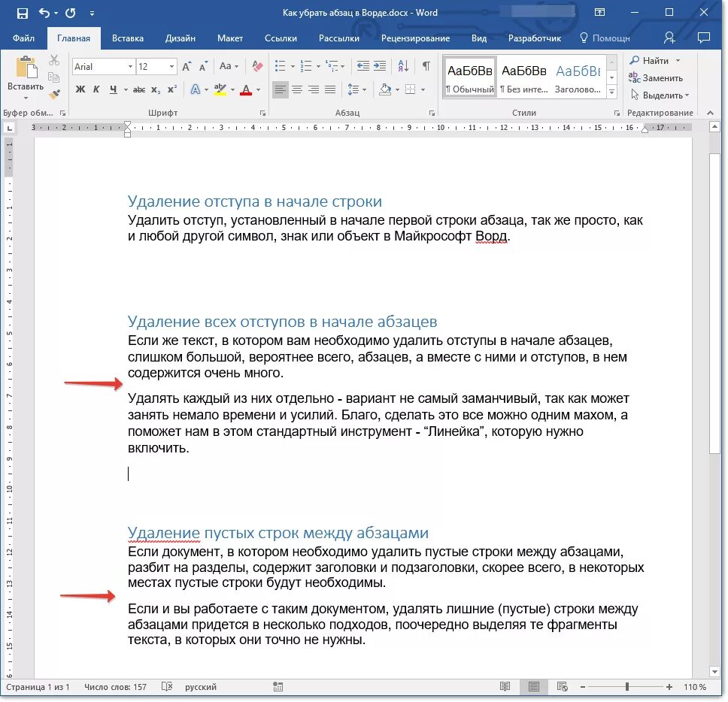This screenshot has width=728, height=702.
Task: Click the macro recording icon in status bar
Action: pyautogui.click(x=278, y=687)
